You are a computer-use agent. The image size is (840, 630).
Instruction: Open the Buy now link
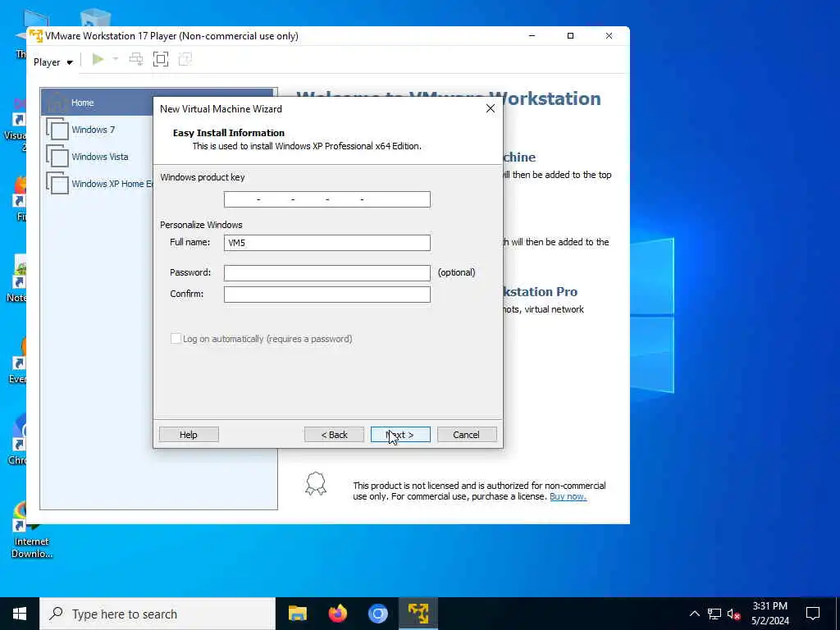pyautogui.click(x=568, y=496)
